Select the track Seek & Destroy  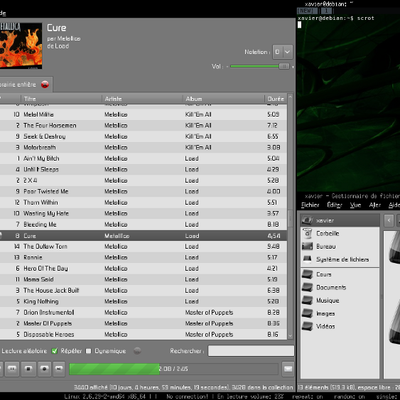click(x=143, y=136)
